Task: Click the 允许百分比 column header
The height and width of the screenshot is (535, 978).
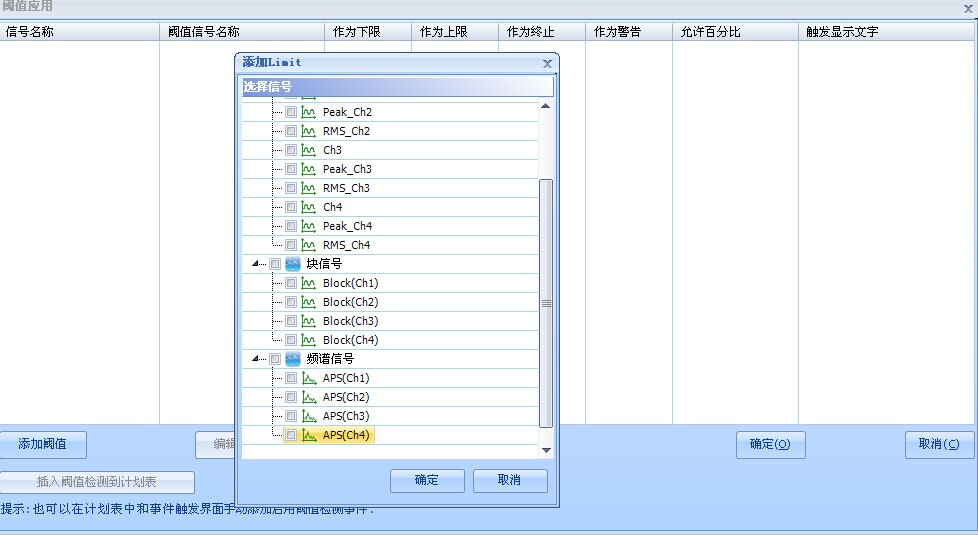Action: coord(710,32)
